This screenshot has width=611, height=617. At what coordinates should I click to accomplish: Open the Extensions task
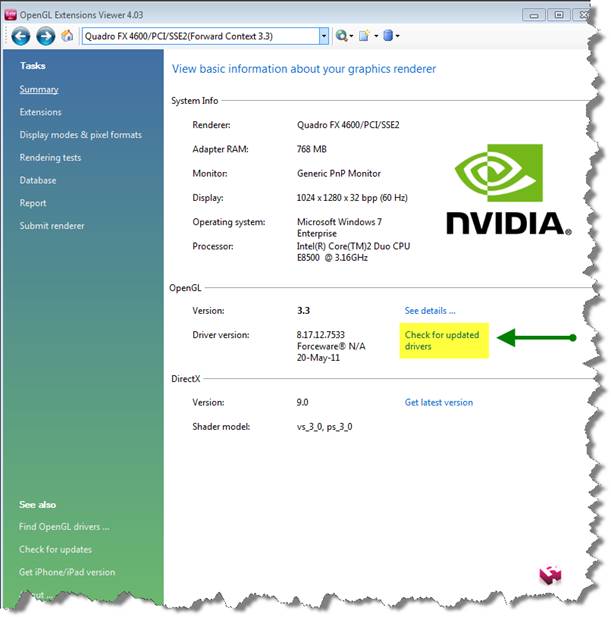tap(41, 112)
